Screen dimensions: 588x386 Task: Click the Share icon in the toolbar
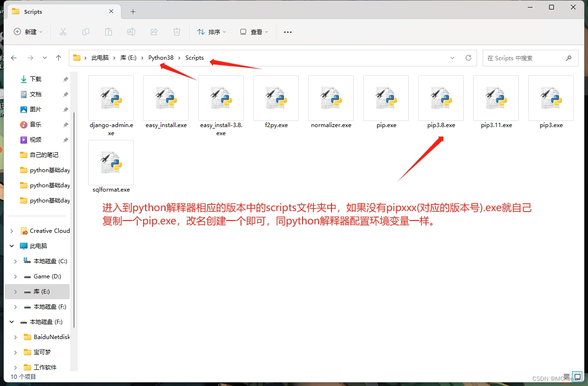pos(154,32)
